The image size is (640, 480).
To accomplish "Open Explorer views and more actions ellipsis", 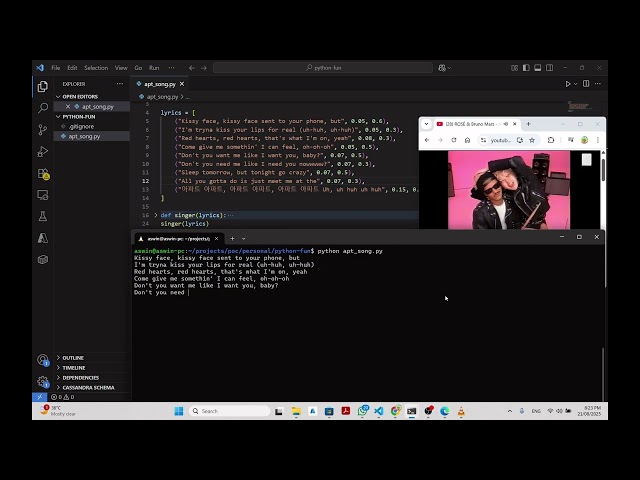I will click(x=120, y=84).
